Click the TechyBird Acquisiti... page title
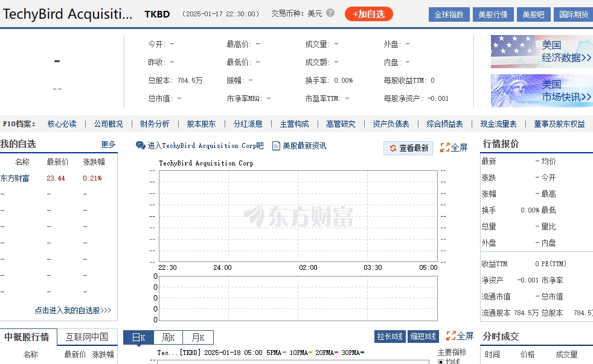 (68, 14)
